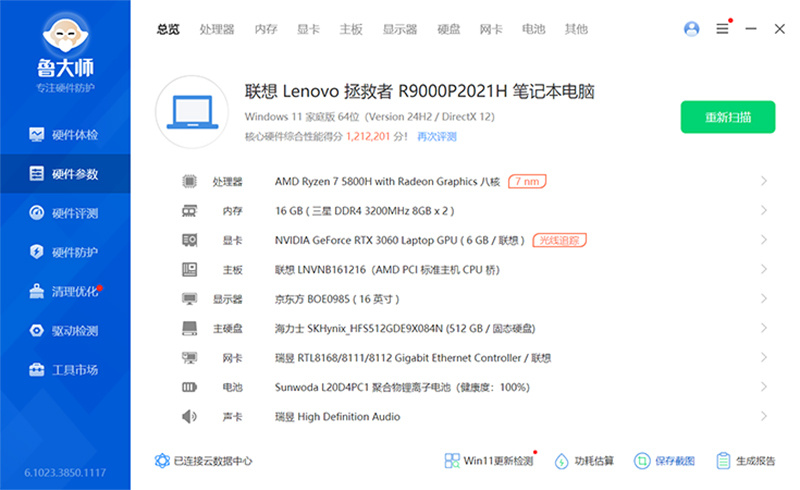
Task: Click Sunwoda L20D4PC1 battery text
Action: (402, 387)
